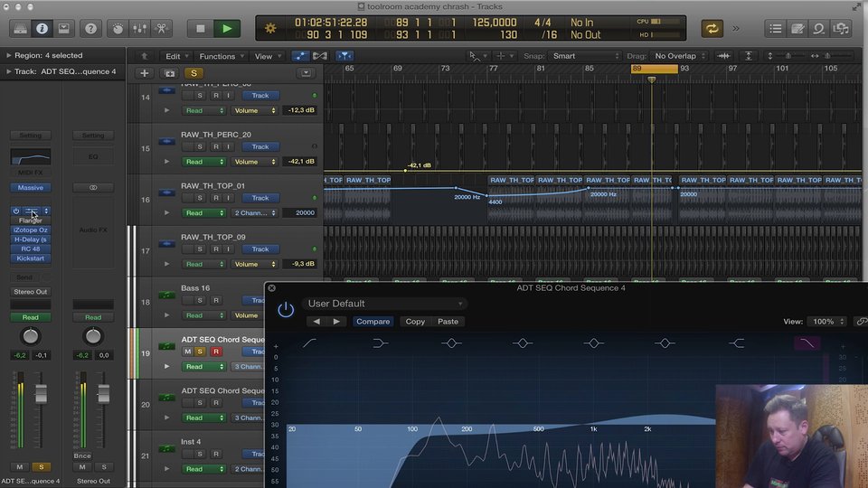The height and width of the screenshot is (488, 868).
Task: Toggle global Solo S button in track header
Action: (x=193, y=73)
